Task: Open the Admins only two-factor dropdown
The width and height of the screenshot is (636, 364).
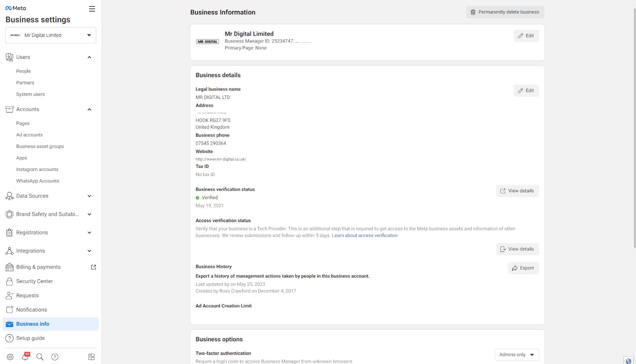Action: pos(516,354)
